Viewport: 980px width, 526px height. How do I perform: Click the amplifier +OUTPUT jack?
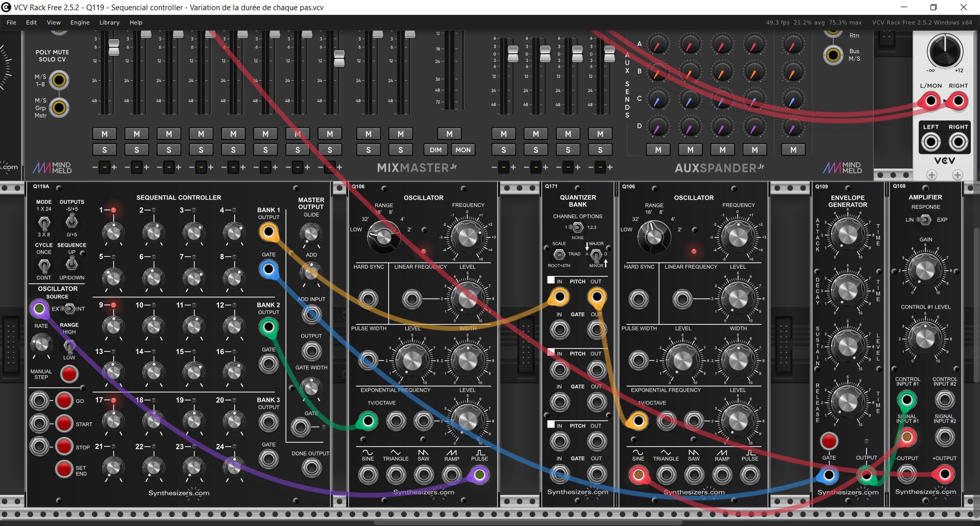coord(944,475)
